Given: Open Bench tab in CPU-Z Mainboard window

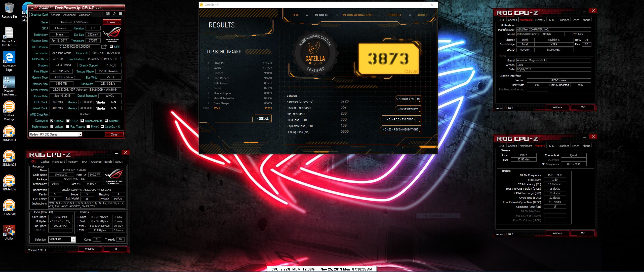Looking at the screenshot, I should 575,20.
